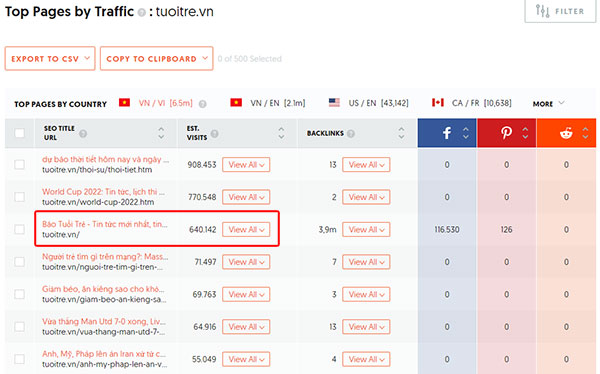Expand View All backlinks for nguoi-tre-tim-gi row

(366, 262)
